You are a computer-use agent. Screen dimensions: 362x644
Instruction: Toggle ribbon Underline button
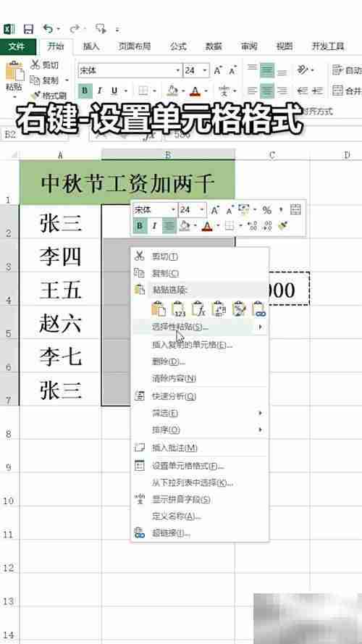[x=114, y=91]
